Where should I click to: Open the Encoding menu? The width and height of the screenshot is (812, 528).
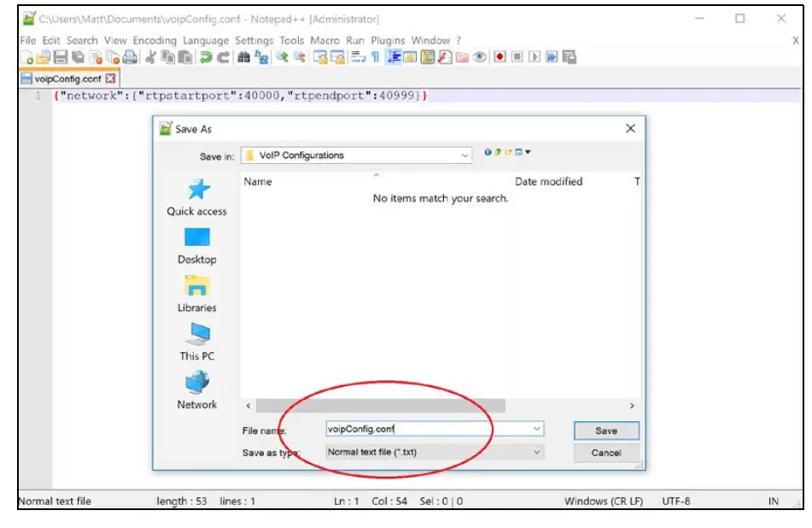click(x=155, y=40)
